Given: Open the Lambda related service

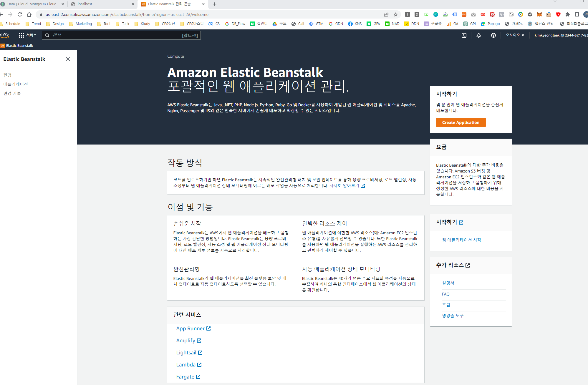Looking at the screenshot, I should coord(189,365).
